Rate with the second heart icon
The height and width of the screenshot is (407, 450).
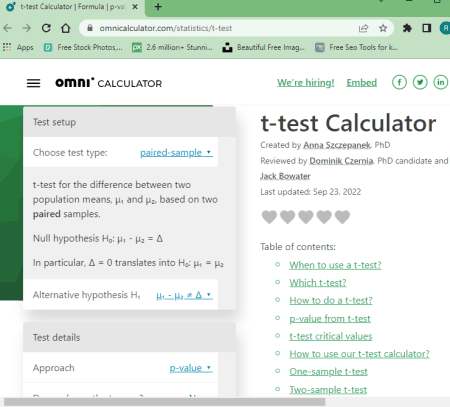[288, 217]
